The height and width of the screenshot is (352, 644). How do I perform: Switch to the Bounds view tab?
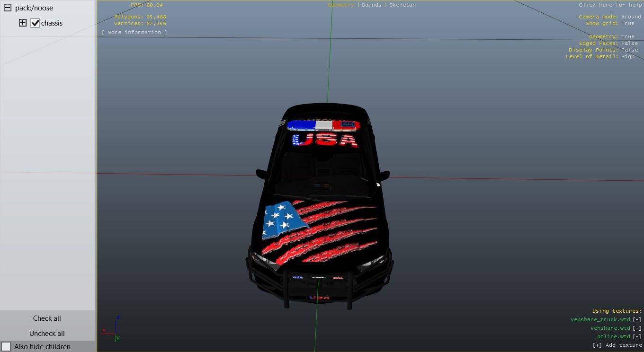tap(371, 5)
